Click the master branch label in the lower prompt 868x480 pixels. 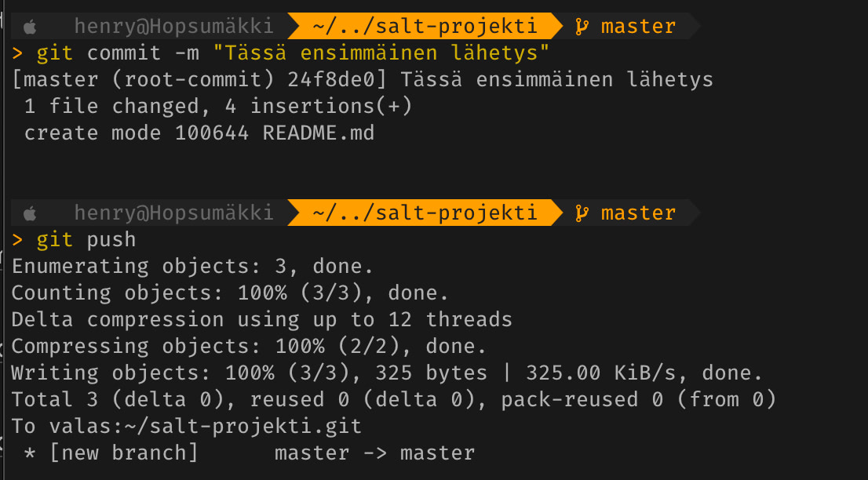(638, 213)
